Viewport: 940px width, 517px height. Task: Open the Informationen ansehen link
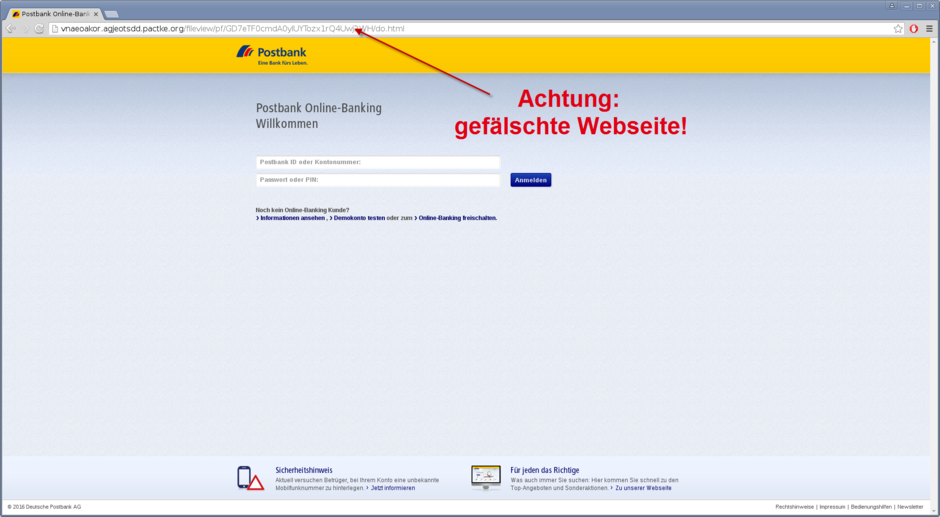pyautogui.click(x=292, y=218)
